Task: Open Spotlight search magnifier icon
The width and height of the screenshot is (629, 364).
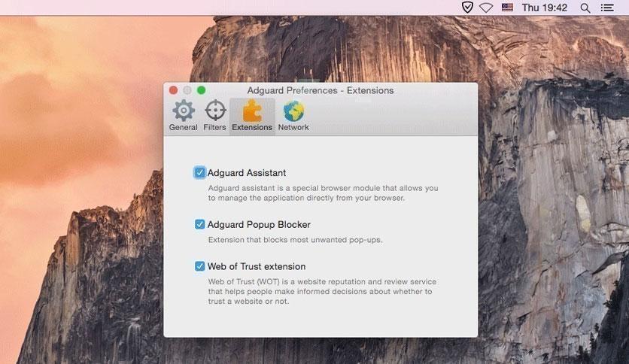Action: pos(585,8)
